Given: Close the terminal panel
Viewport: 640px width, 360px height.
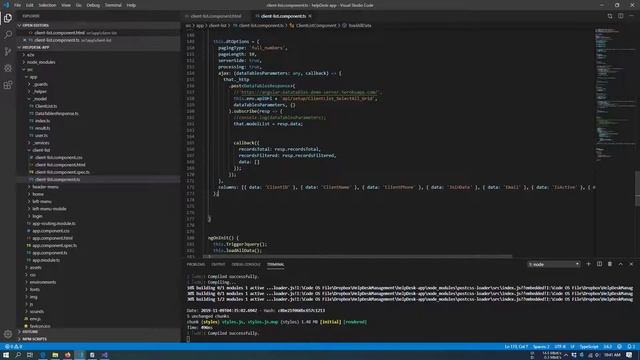Looking at the screenshot, I should [631, 264].
